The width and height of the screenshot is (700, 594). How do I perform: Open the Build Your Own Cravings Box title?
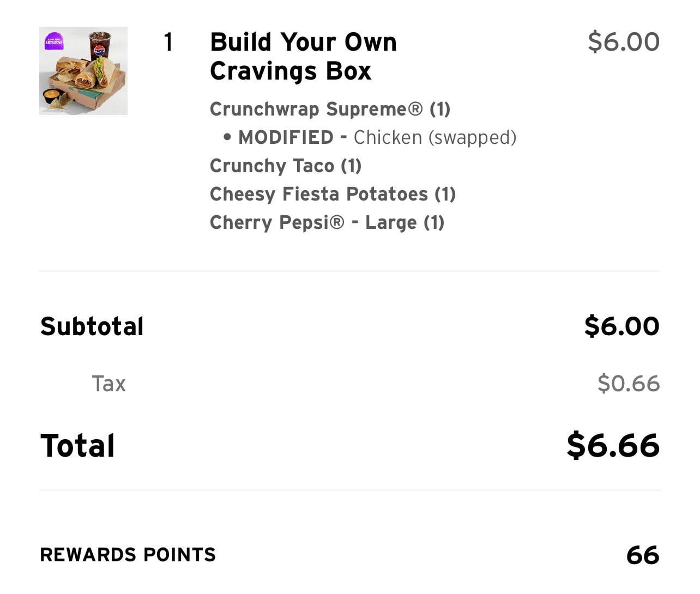[x=303, y=56]
